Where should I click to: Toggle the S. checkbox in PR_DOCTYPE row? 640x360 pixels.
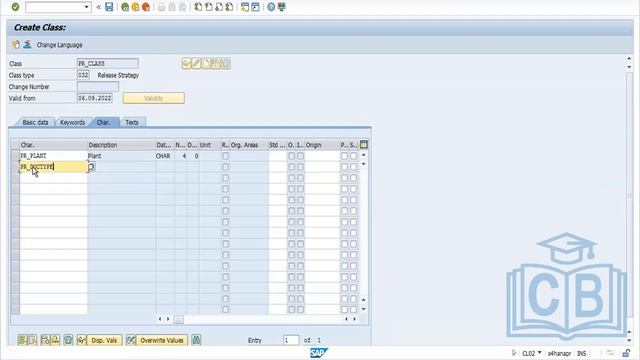[x=353, y=167]
